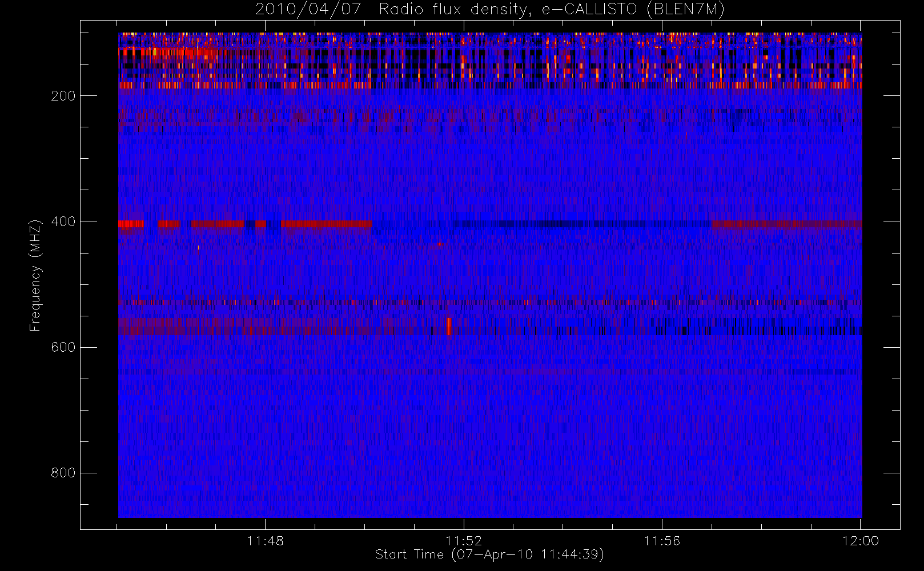This screenshot has height=571, width=924.
Task: Click the plot title 'Radio flux density, e-CALLISTO (BLEN7M)'
Action: click(552, 10)
